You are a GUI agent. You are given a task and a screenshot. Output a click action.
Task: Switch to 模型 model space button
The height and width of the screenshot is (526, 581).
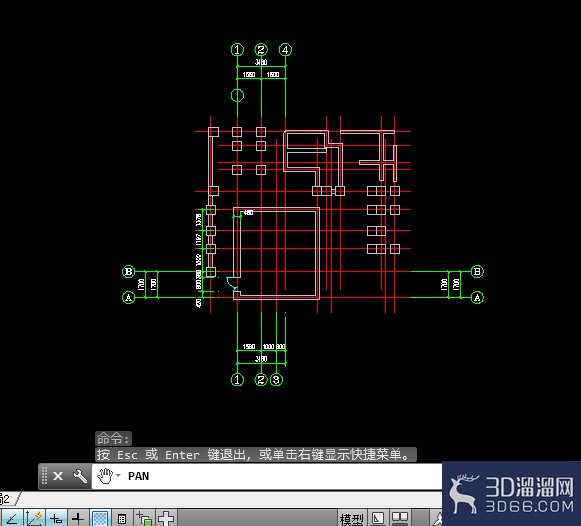click(x=351, y=519)
